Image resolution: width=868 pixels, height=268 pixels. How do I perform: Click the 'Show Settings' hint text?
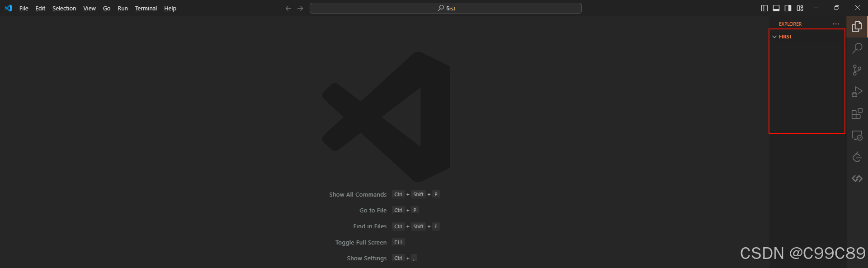click(x=367, y=258)
